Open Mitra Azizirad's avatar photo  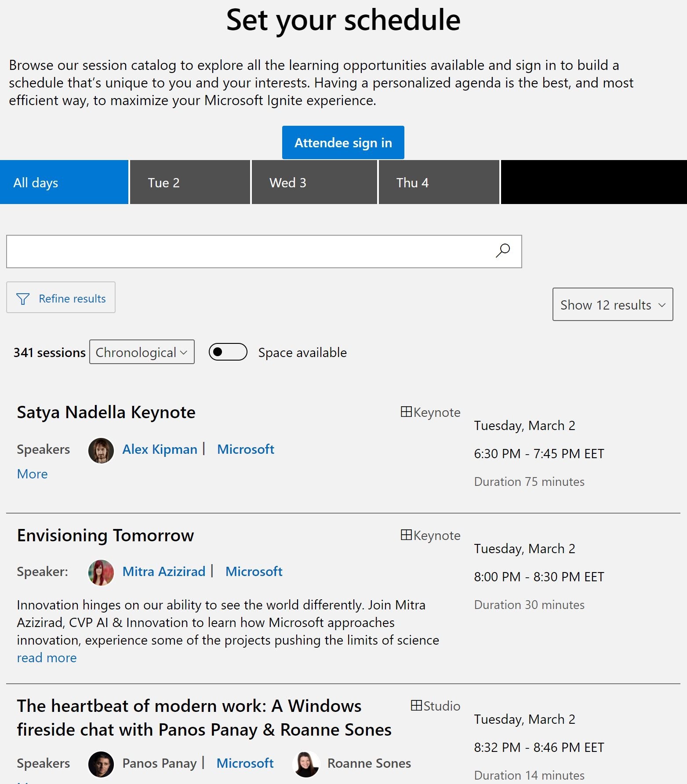click(x=101, y=573)
